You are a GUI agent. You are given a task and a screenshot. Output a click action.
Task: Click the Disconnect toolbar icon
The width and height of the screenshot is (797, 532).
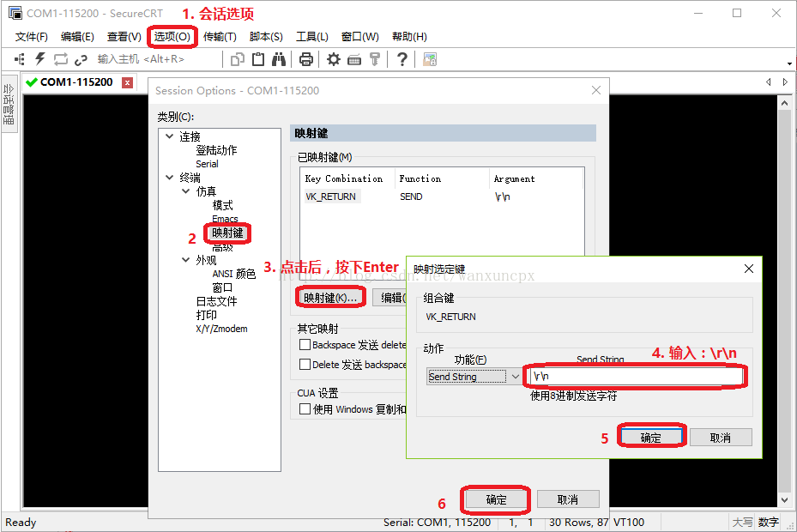82,58
